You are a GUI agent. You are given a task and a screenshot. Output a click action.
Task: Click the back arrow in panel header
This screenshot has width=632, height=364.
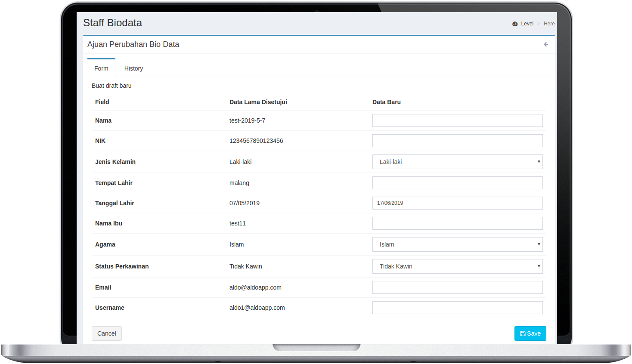[546, 44]
